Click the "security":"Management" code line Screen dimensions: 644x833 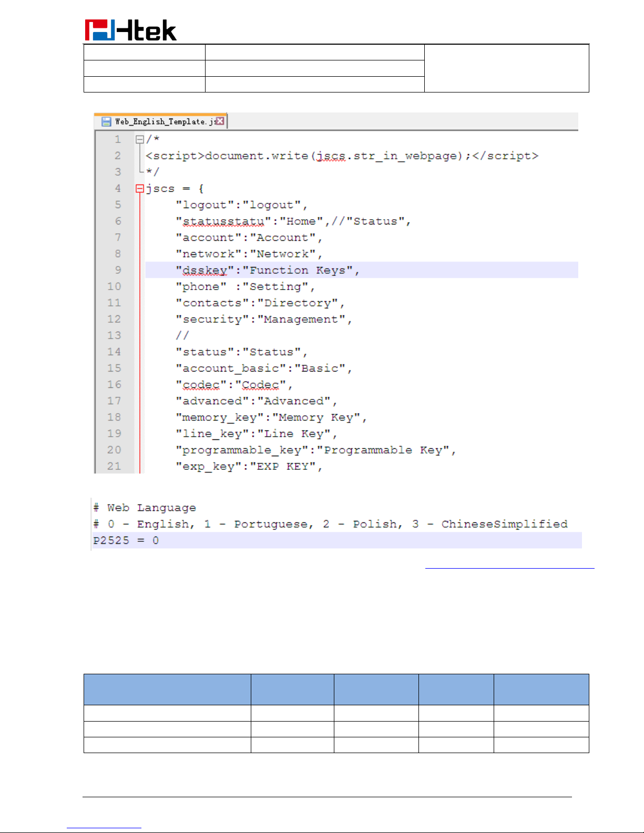[263, 319]
